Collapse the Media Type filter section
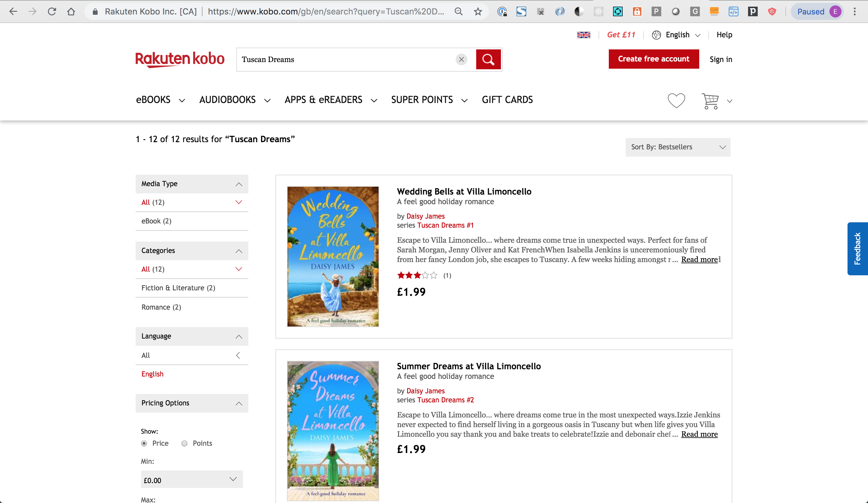 192,184
